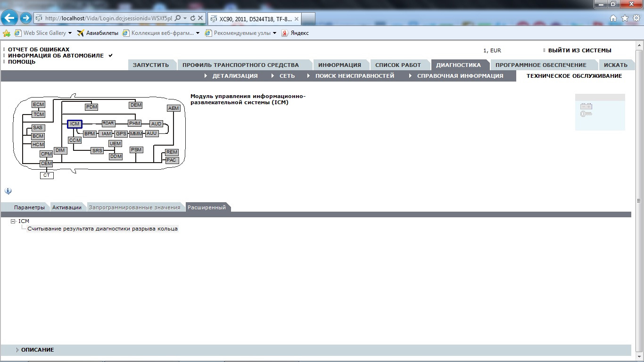Click the CT connector box
This screenshot has height=362, width=644.
point(47,175)
